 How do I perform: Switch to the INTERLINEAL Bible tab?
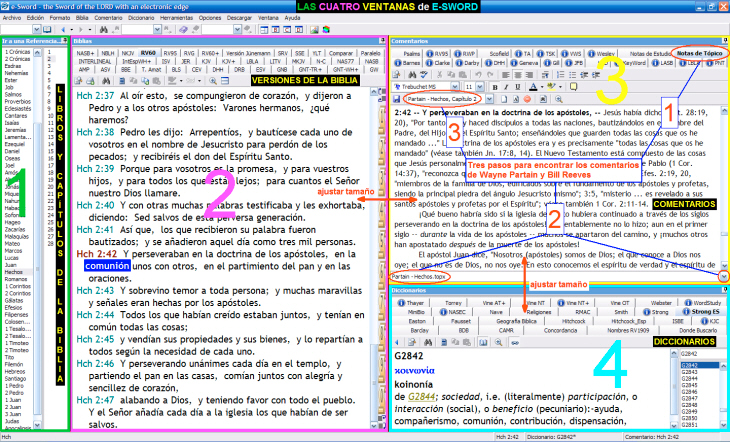(95, 61)
